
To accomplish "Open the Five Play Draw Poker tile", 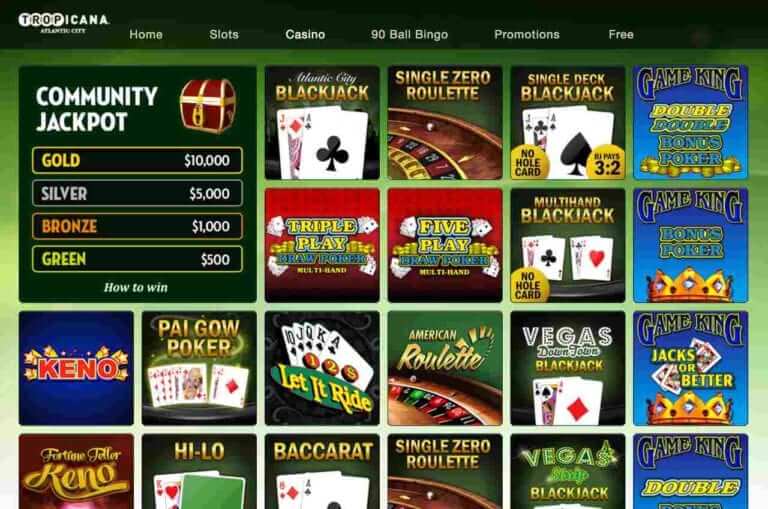I will [445, 245].
